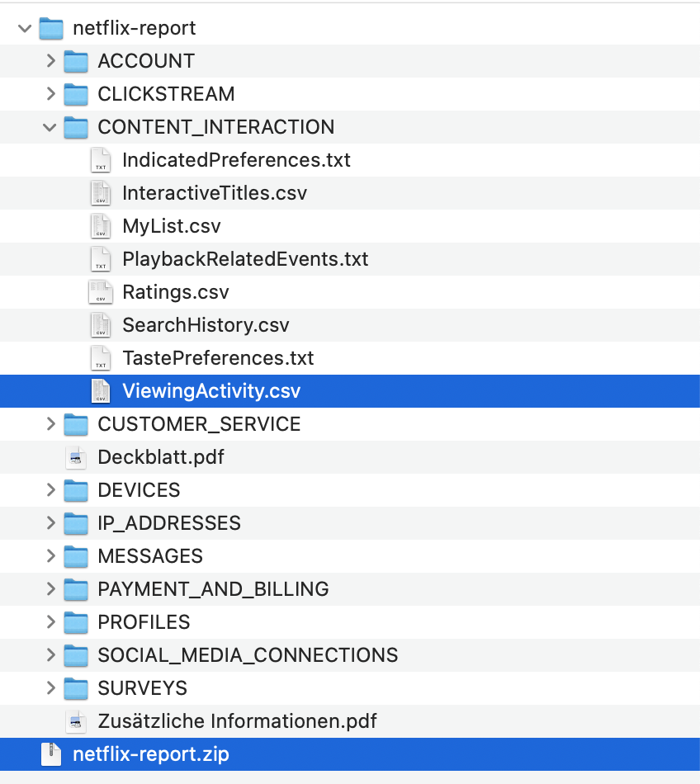The height and width of the screenshot is (784, 700).
Task: Click the CSV icon of SearchHistory.csv
Action: pos(101,325)
